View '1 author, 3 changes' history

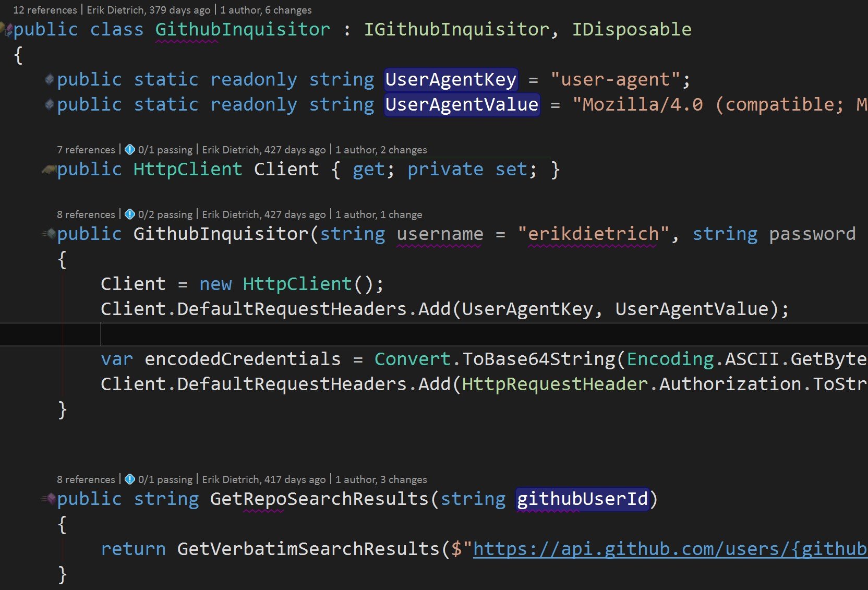381,479
